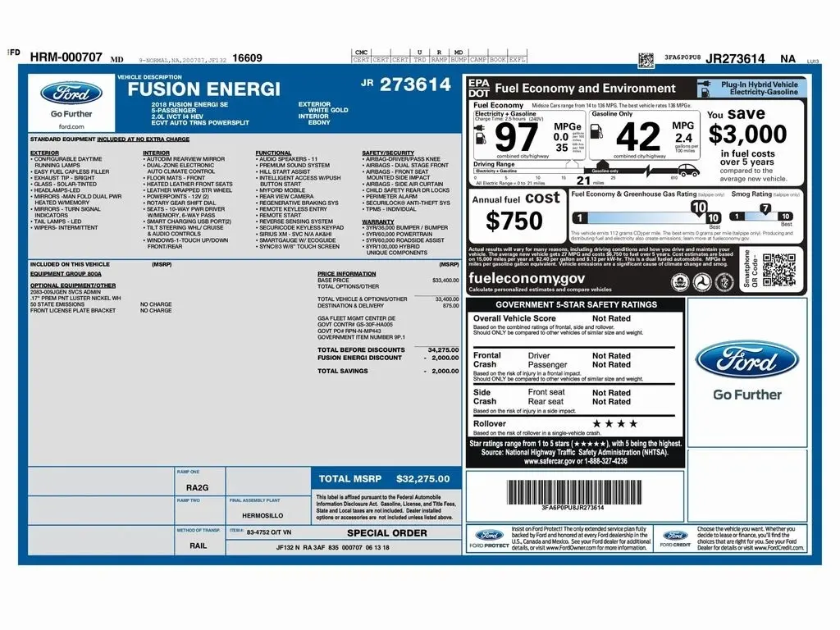Click the GOVERNMENT 5-STAR SAFETY RATINGS header
840x630 pixels.
click(576, 305)
